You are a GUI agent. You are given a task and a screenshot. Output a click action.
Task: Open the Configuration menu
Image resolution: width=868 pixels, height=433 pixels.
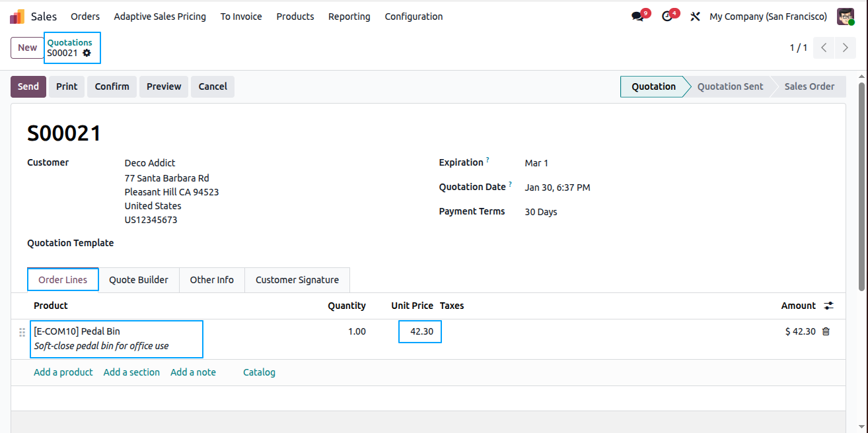click(414, 17)
